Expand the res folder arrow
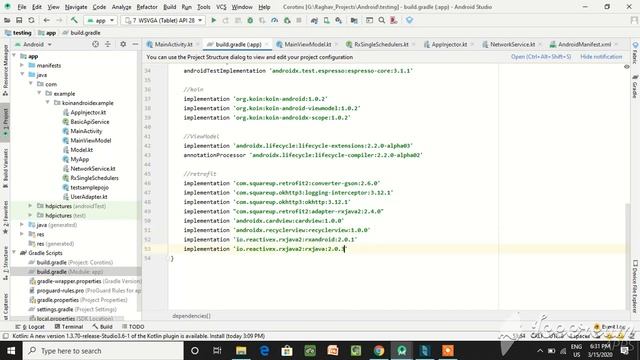The width and height of the screenshot is (640, 360). [22, 234]
